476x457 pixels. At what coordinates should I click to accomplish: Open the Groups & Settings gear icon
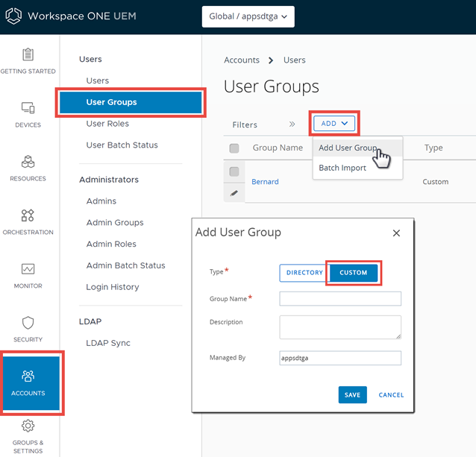pyautogui.click(x=28, y=426)
